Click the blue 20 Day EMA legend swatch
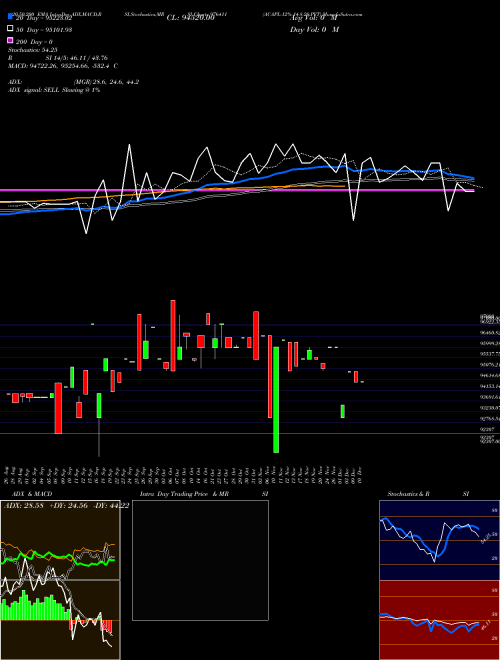500x660 pixels. coord(10,17)
